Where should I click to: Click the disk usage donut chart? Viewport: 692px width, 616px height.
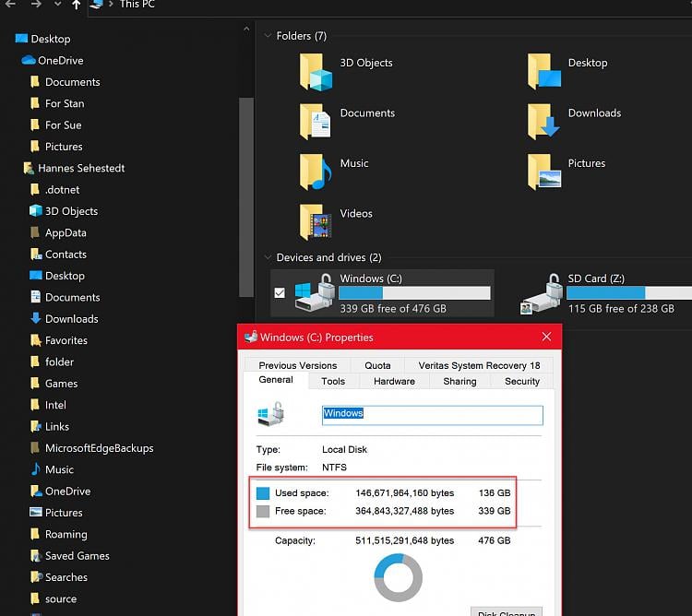pos(398,577)
